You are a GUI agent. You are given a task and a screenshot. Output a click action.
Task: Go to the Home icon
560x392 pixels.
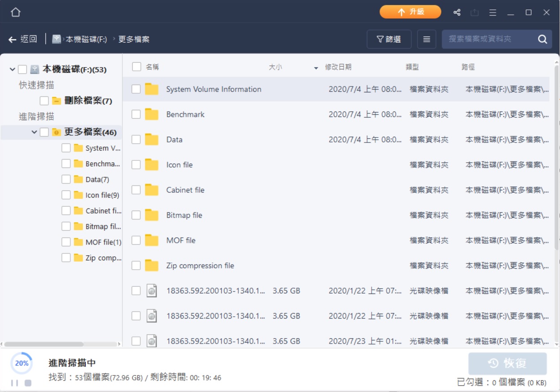click(x=16, y=12)
